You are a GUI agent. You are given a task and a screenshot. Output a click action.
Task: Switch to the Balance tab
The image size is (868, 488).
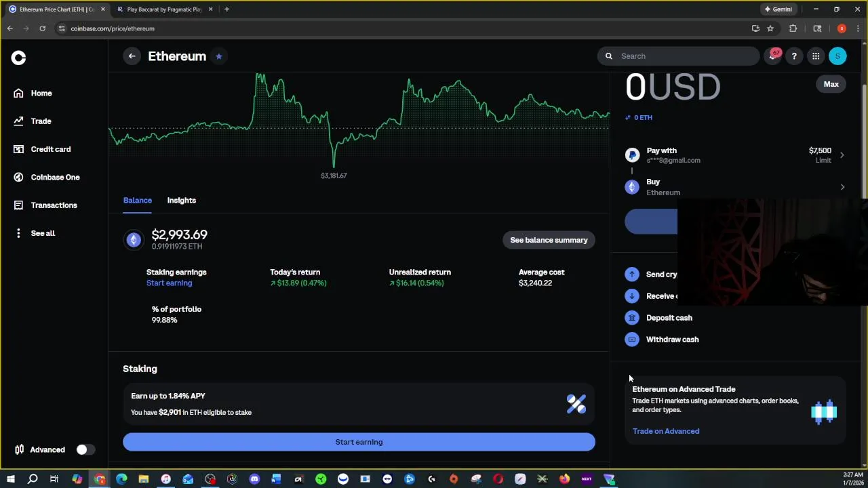click(x=138, y=201)
